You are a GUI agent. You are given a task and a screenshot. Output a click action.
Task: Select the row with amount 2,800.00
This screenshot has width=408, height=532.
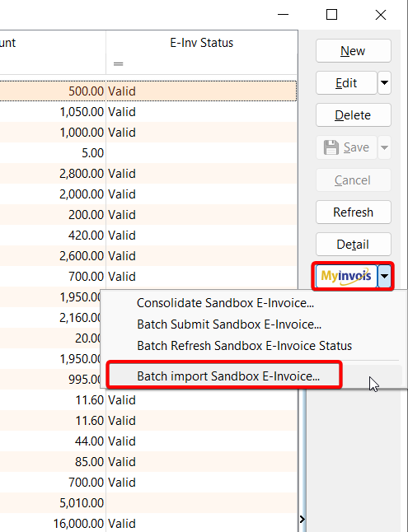148,174
